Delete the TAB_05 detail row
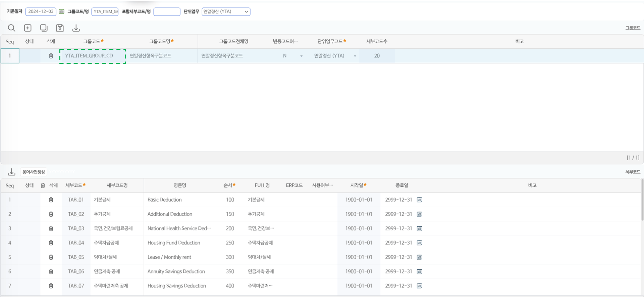Image resolution: width=644 pixels, height=297 pixels. click(51, 257)
